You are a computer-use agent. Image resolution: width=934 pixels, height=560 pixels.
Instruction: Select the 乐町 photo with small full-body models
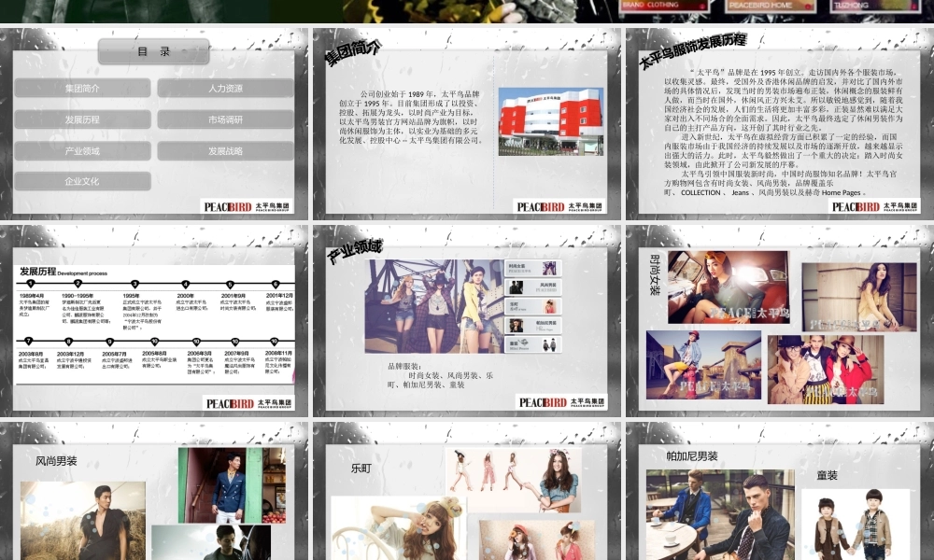pos(514,481)
